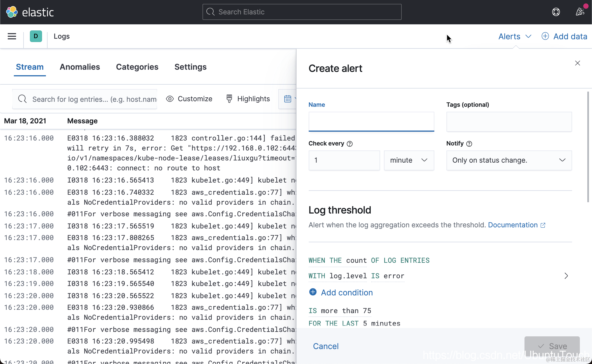Click the Check every help icon
592x364 pixels.
pos(350,144)
